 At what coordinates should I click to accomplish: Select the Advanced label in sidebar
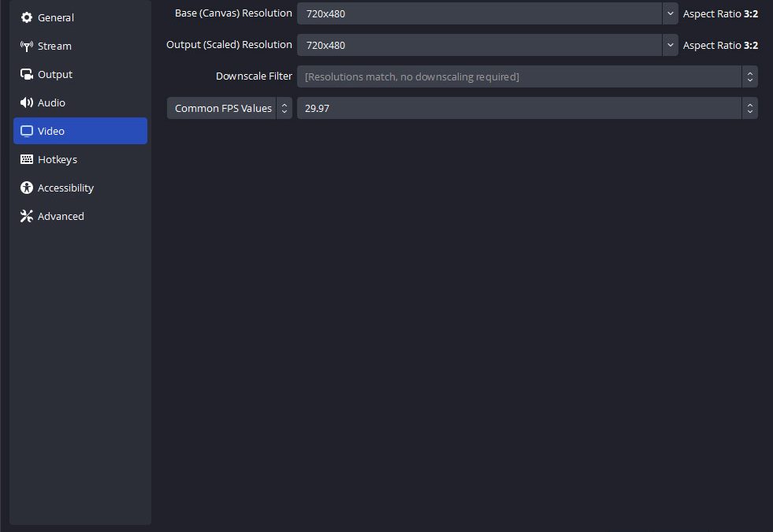[x=61, y=216]
